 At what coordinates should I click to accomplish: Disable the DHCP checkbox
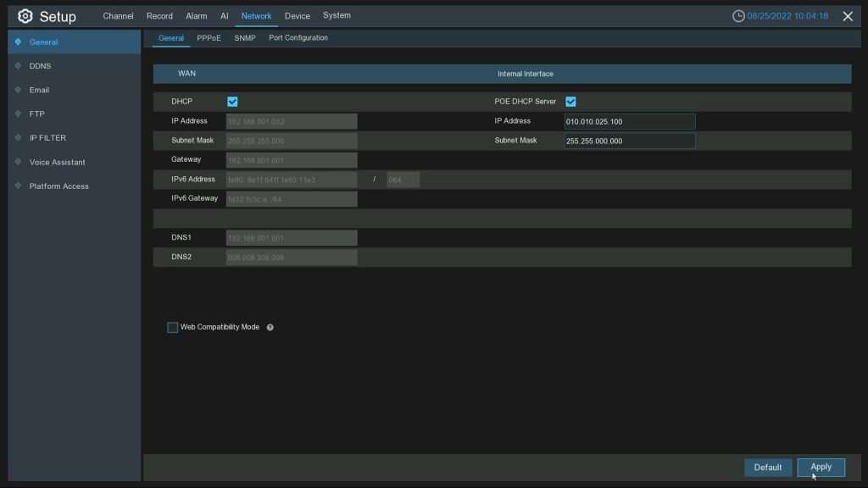(x=232, y=101)
